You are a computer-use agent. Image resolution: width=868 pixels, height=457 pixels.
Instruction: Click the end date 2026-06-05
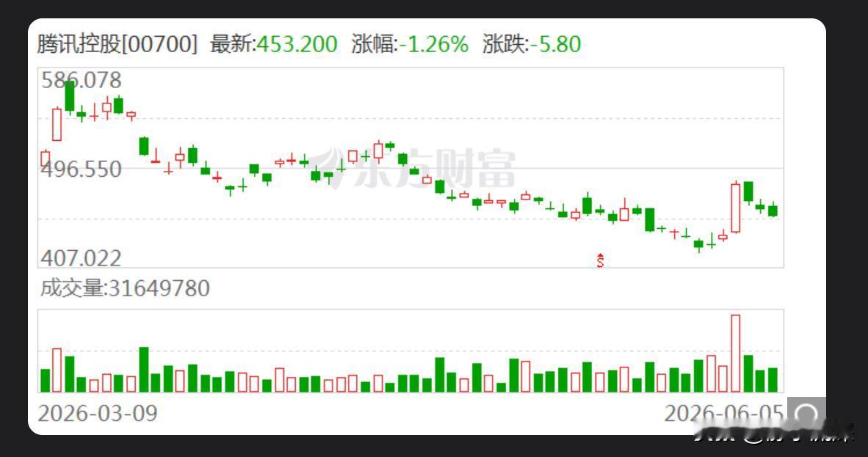click(x=723, y=413)
